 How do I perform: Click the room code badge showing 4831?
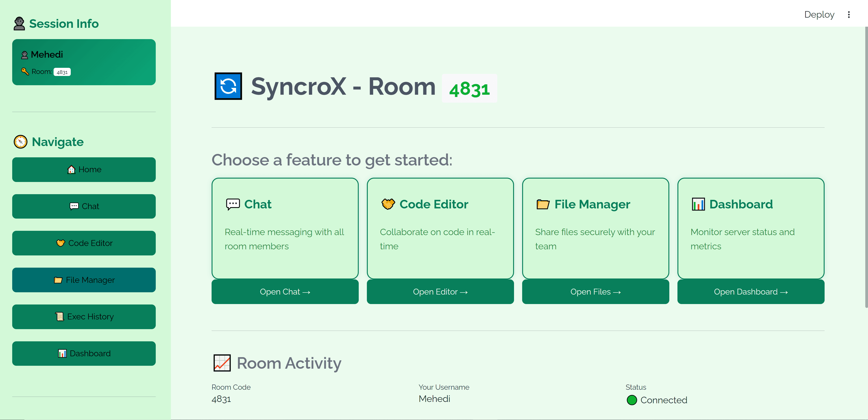click(469, 89)
